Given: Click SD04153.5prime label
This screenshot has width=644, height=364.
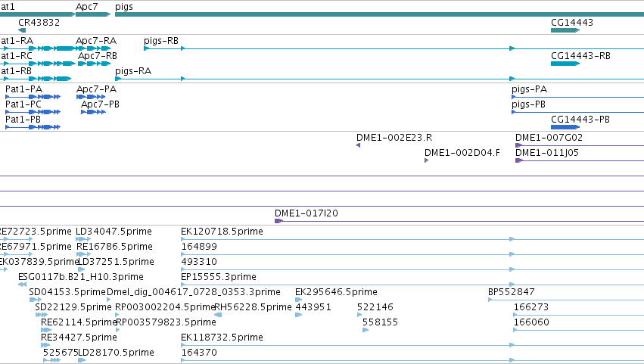Looking at the screenshot, I should (x=67, y=292).
